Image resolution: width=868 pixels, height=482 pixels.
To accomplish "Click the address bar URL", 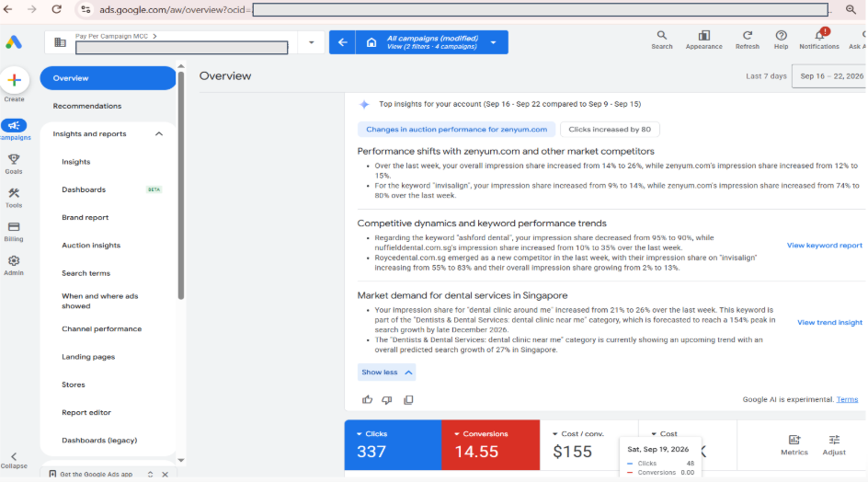I will point(175,9).
